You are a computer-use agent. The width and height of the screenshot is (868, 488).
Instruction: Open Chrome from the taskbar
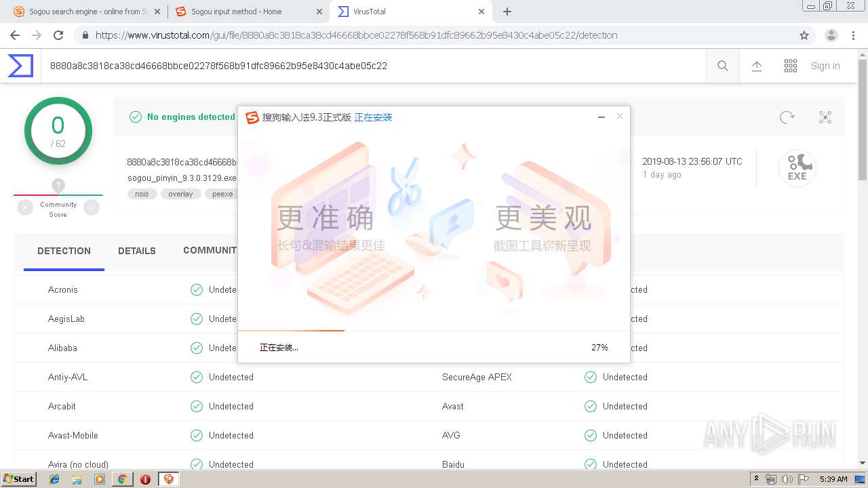coord(122,479)
